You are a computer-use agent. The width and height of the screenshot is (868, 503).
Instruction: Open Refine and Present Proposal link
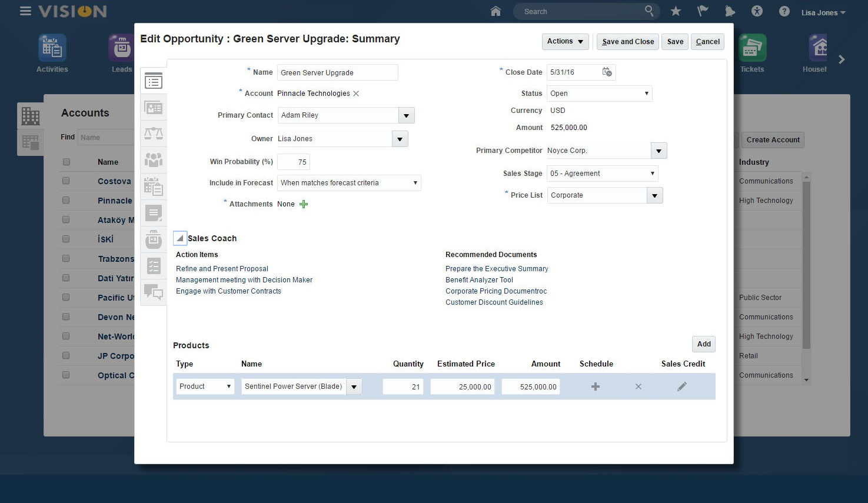coord(222,269)
